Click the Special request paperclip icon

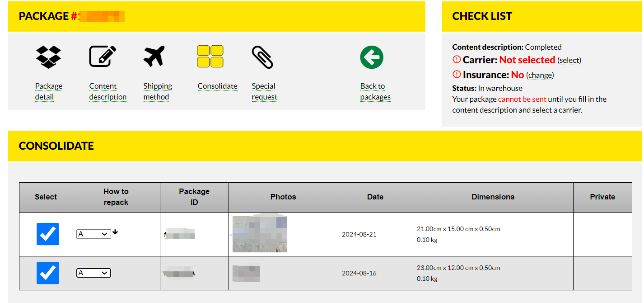[x=262, y=57]
